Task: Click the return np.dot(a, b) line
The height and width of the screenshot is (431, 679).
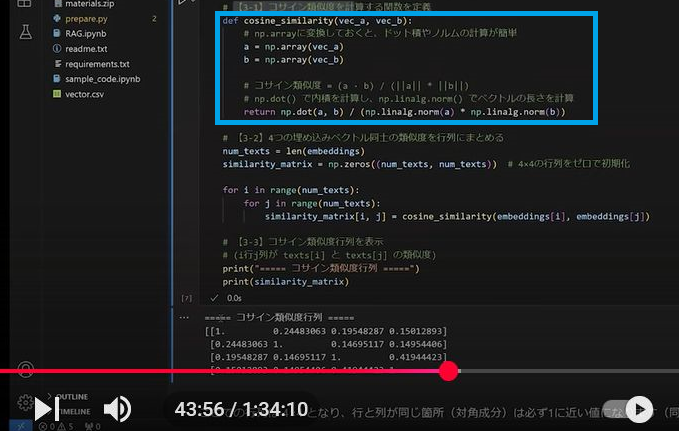Action: tap(404, 112)
